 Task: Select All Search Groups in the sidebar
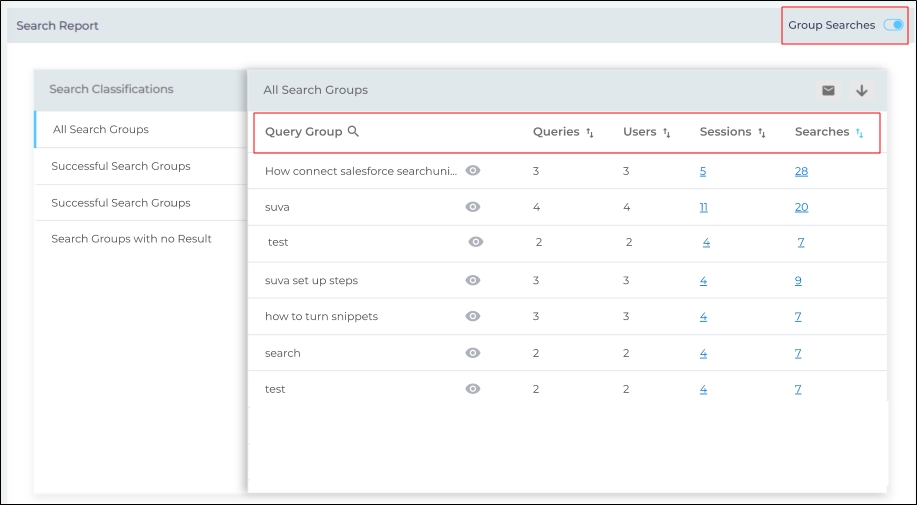(x=101, y=129)
